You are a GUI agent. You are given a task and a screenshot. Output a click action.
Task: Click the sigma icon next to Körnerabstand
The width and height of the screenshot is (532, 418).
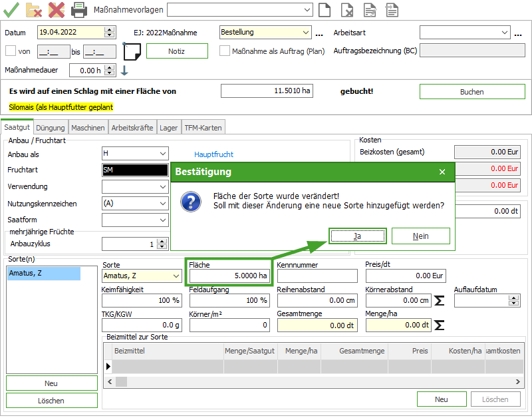click(x=439, y=301)
